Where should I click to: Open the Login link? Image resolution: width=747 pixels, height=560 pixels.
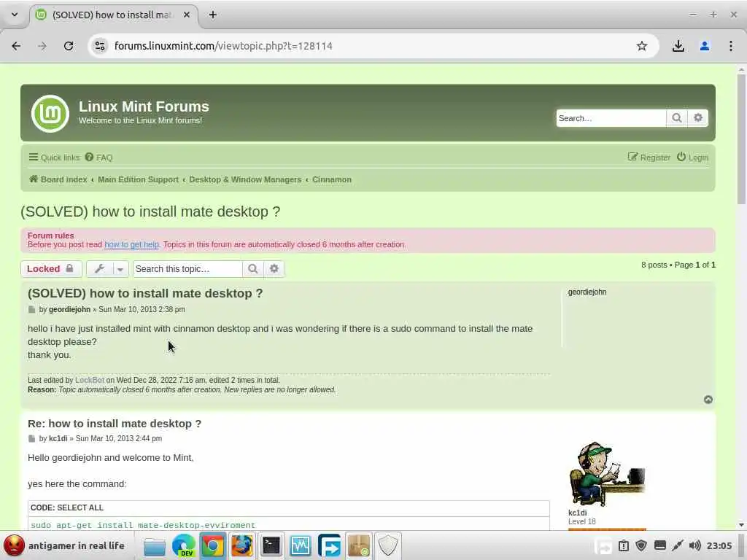pos(693,157)
